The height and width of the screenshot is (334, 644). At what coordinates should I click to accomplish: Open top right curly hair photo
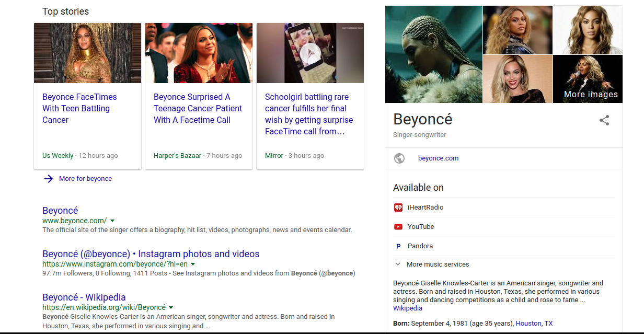[588, 30]
